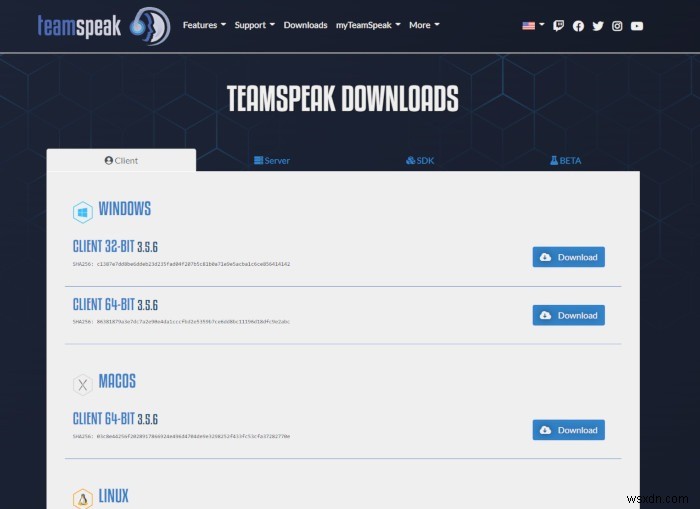The height and width of the screenshot is (509, 700).
Task: Open the Instagram social icon
Action: coord(617,26)
